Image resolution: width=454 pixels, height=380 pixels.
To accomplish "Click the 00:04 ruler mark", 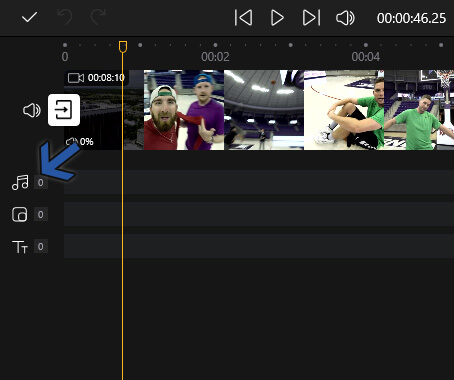I will click(366, 57).
